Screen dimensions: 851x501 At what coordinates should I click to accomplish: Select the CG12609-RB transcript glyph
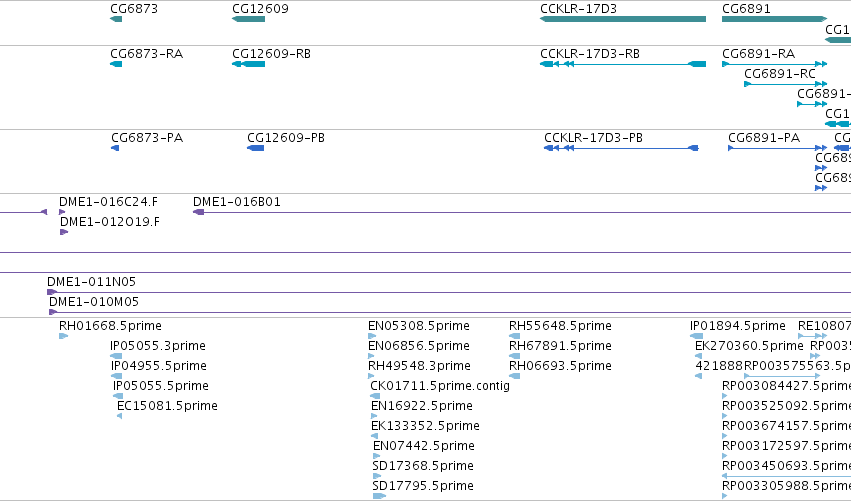pos(248,64)
